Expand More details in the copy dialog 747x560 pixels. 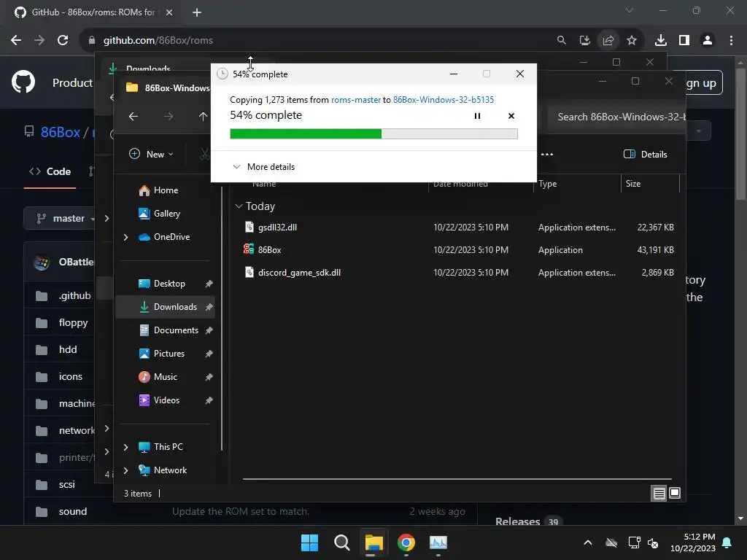pyautogui.click(x=263, y=167)
